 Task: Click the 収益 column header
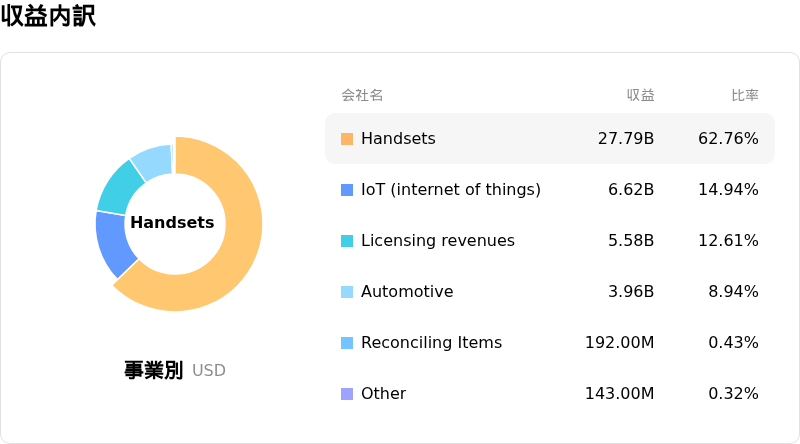click(x=640, y=96)
